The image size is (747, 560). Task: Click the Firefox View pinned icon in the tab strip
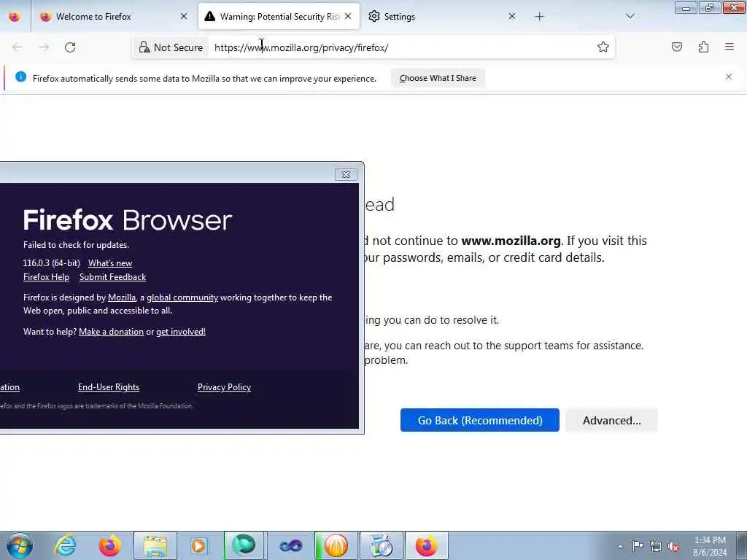pyautogui.click(x=15, y=17)
